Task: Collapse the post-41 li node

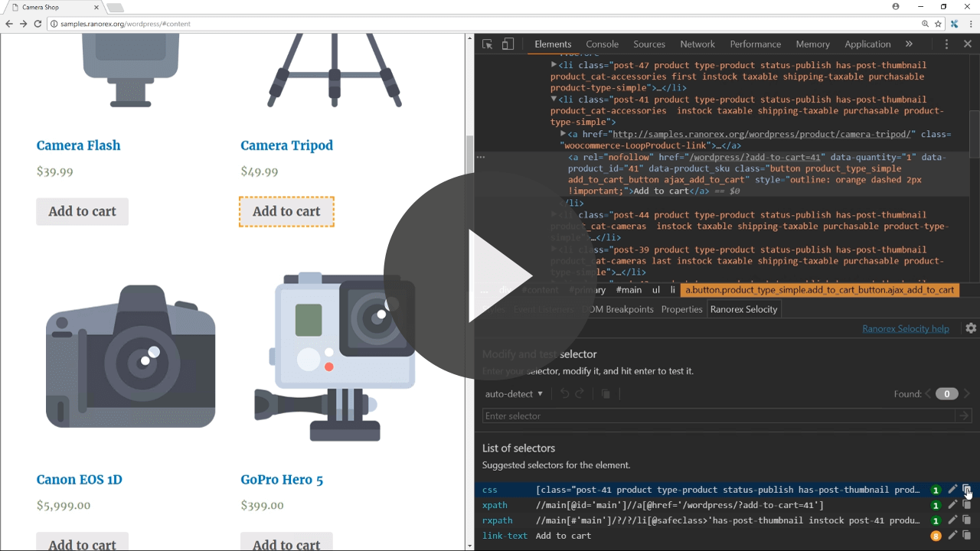Action: tap(554, 99)
